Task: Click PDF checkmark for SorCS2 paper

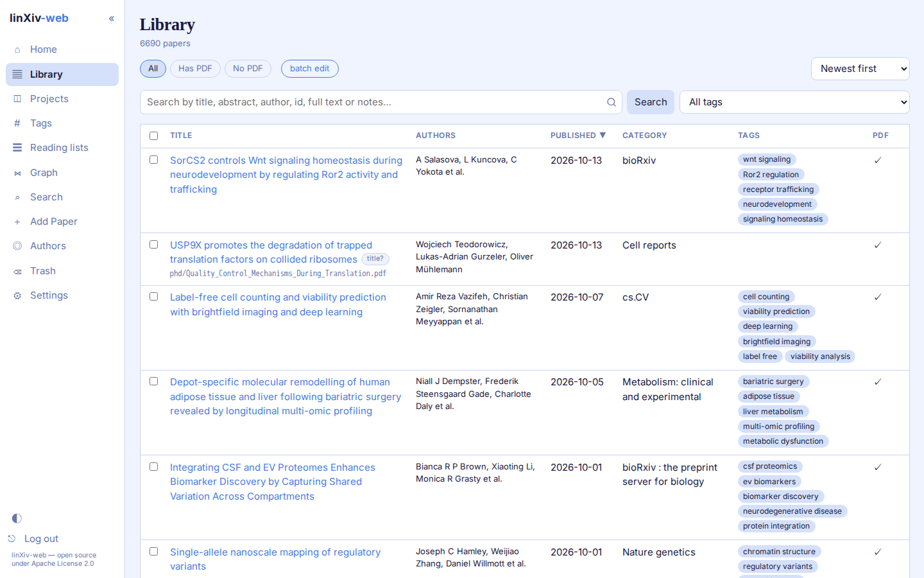Action: point(878,160)
